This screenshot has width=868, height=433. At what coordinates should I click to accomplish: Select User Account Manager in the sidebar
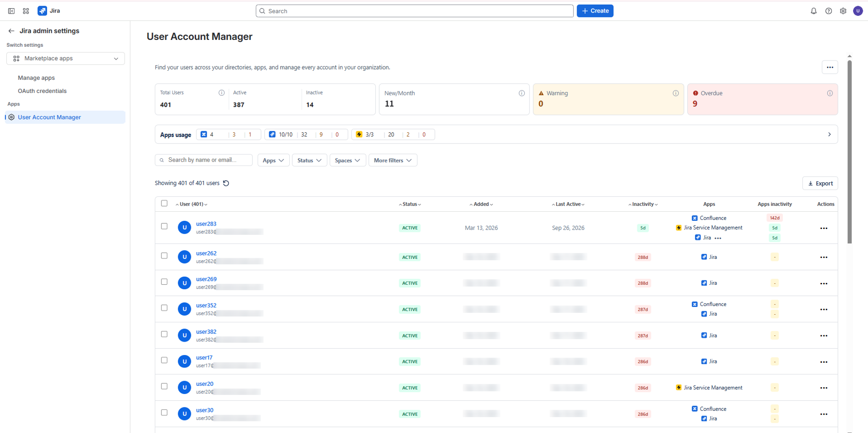[65, 117]
